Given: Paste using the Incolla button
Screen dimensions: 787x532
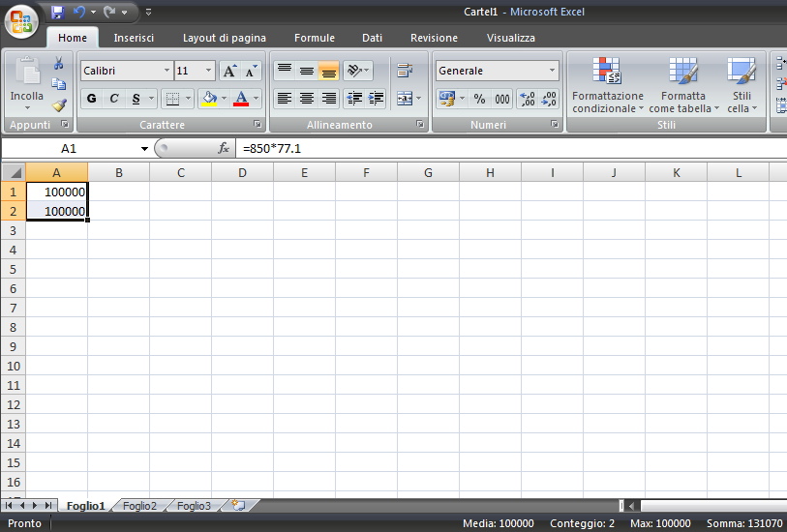Looking at the screenshot, I should coord(26,83).
